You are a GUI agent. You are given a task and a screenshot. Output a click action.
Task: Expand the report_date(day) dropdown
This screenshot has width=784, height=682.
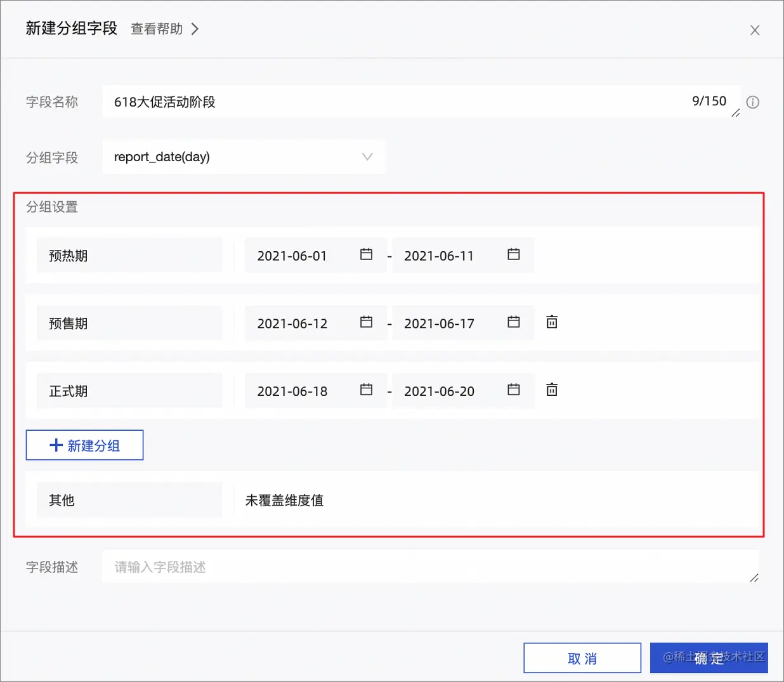click(244, 157)
